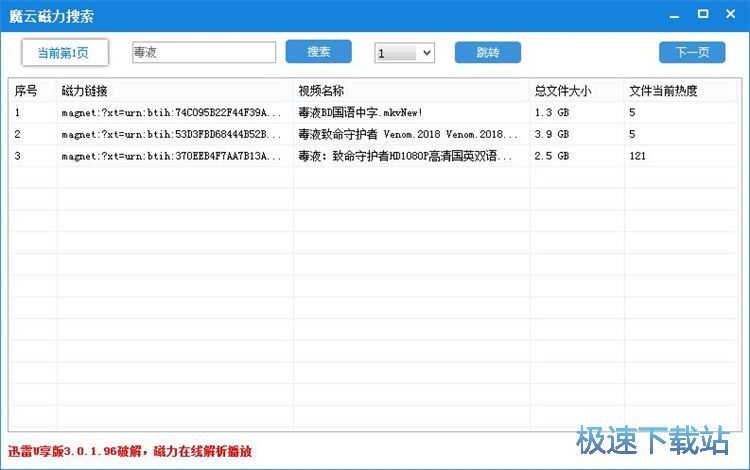Click the 搜索 search button
The width and height of the screenshot is (750, 470).
[319, 52]
